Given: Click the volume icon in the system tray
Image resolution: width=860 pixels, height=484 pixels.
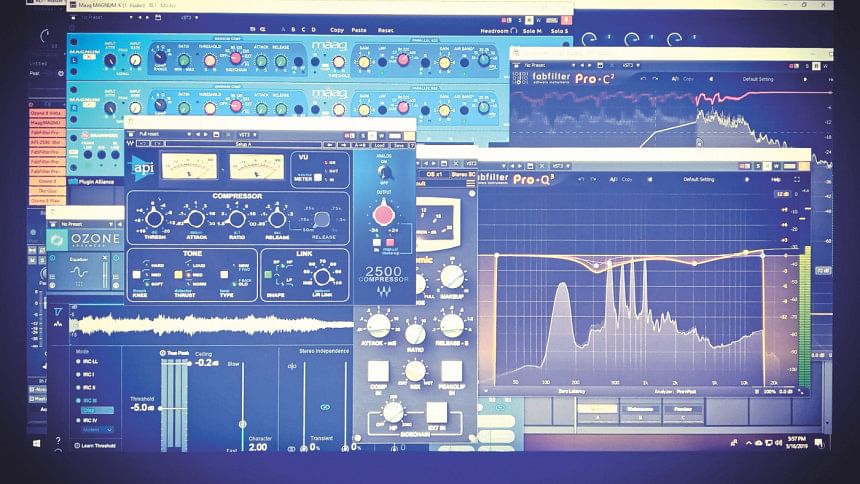Looking at the screenshot, I should coord(779,443).
